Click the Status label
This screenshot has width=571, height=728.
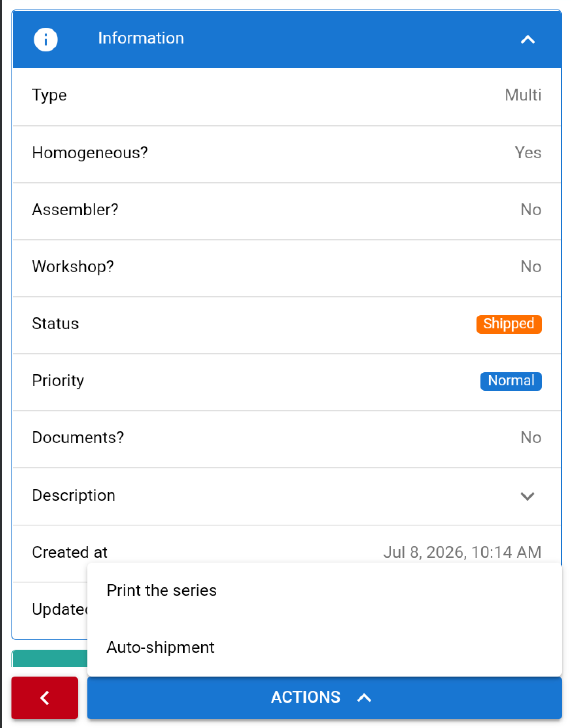pos(55,324)
